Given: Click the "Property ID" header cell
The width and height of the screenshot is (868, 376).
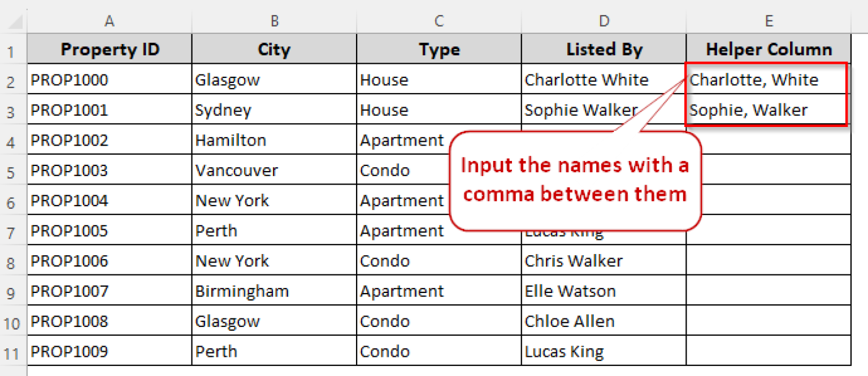Looking at the screenshot, I should click(x=110, y=50).
